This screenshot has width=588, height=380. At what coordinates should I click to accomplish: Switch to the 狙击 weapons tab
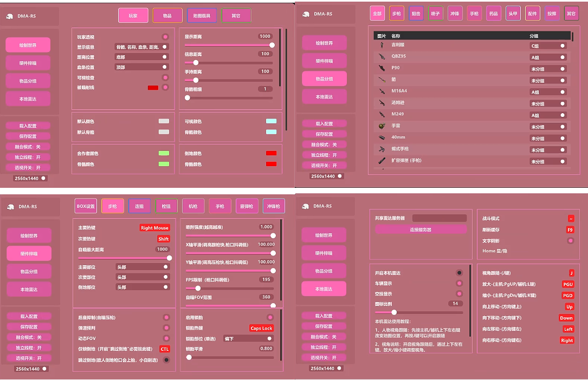click(415, 13)
